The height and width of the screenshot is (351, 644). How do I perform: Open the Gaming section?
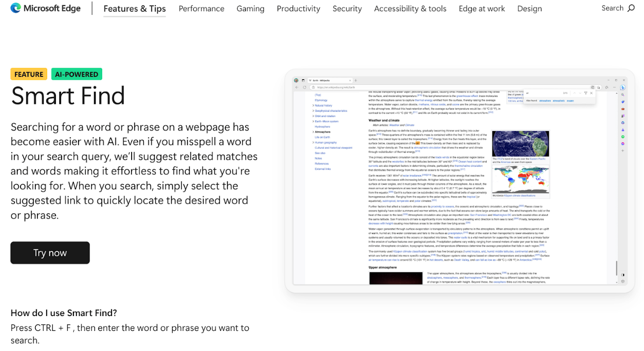click(250, 8)
